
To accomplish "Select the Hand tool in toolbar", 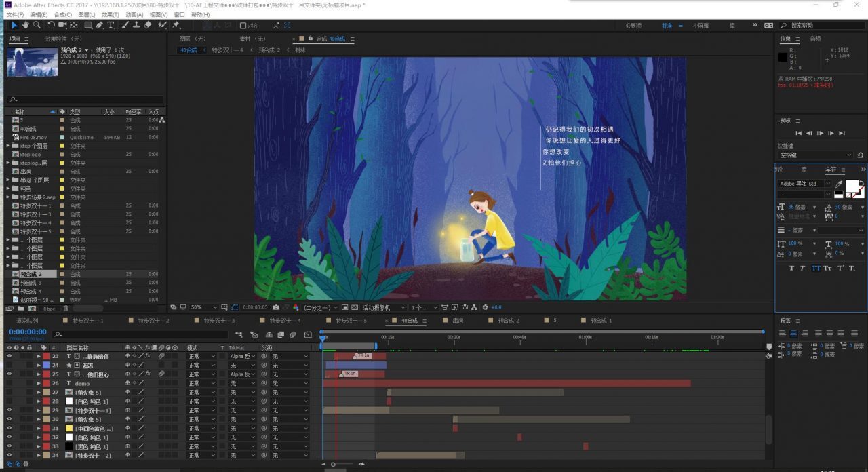I will pyautogui.click(x=26, y=25).
